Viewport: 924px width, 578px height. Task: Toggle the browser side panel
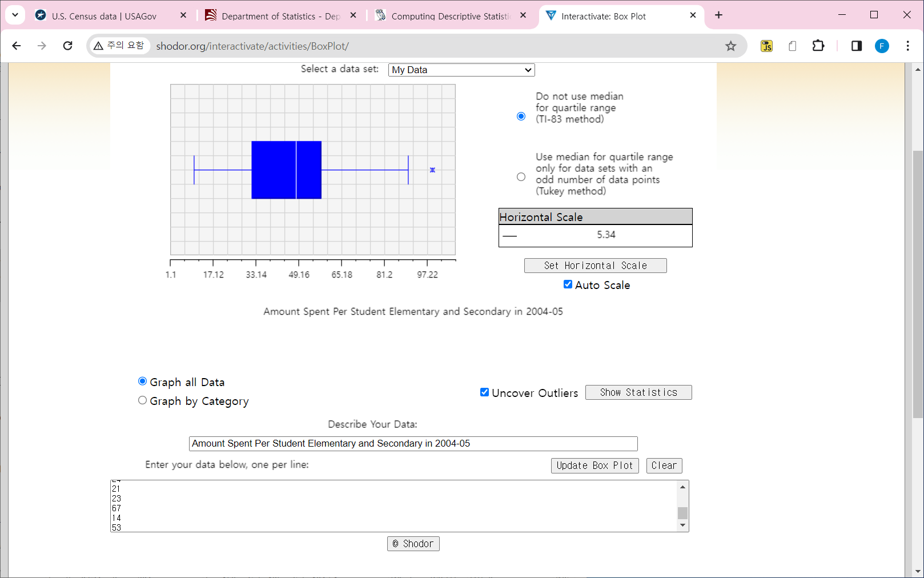point(856,46)
